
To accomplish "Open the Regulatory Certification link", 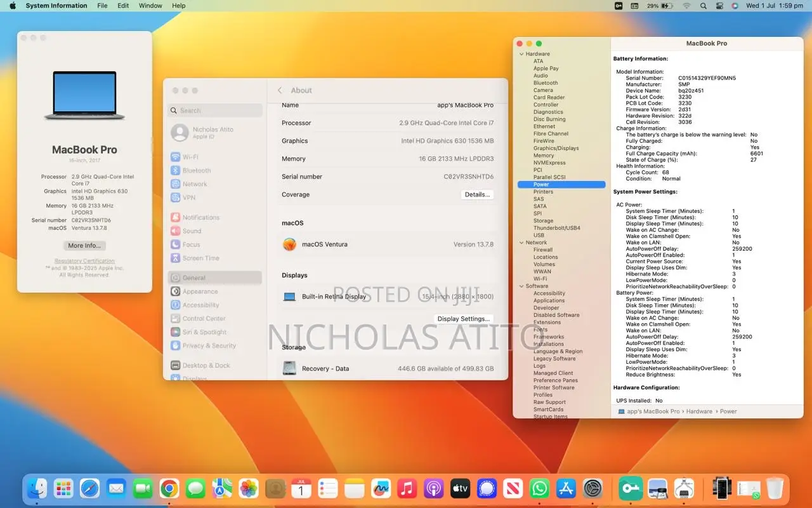I will pyautogui.click(x=84, y=261).
